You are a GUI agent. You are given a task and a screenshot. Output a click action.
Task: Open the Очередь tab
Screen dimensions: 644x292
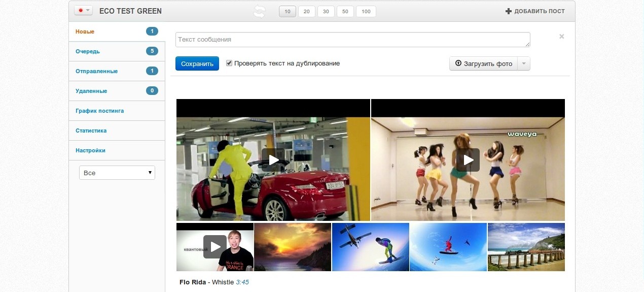[x=88, y=51]
